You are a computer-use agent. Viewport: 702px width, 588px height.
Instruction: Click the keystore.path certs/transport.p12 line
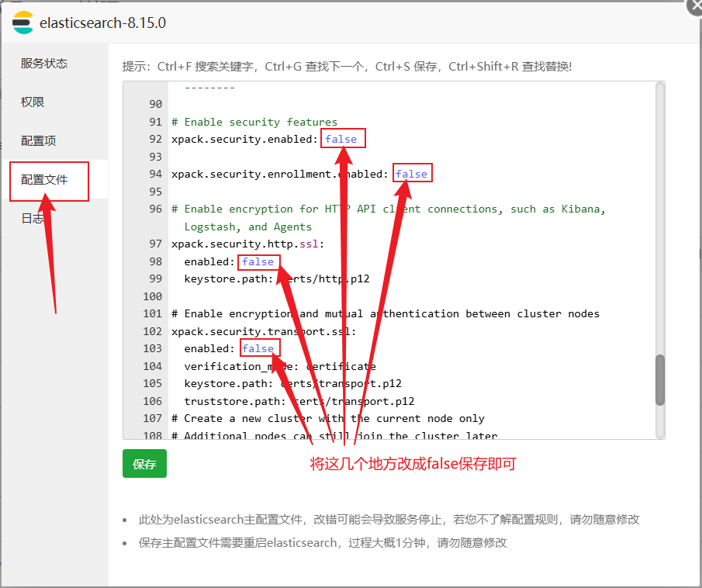[292, 384]
